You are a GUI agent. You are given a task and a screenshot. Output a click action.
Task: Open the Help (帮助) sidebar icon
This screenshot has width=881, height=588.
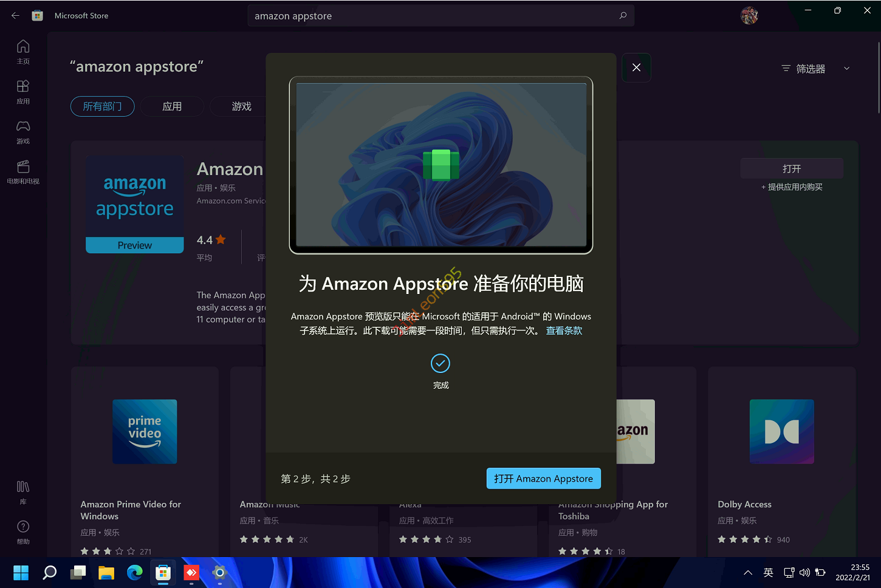pyautogui.click(x=23, y=532)
